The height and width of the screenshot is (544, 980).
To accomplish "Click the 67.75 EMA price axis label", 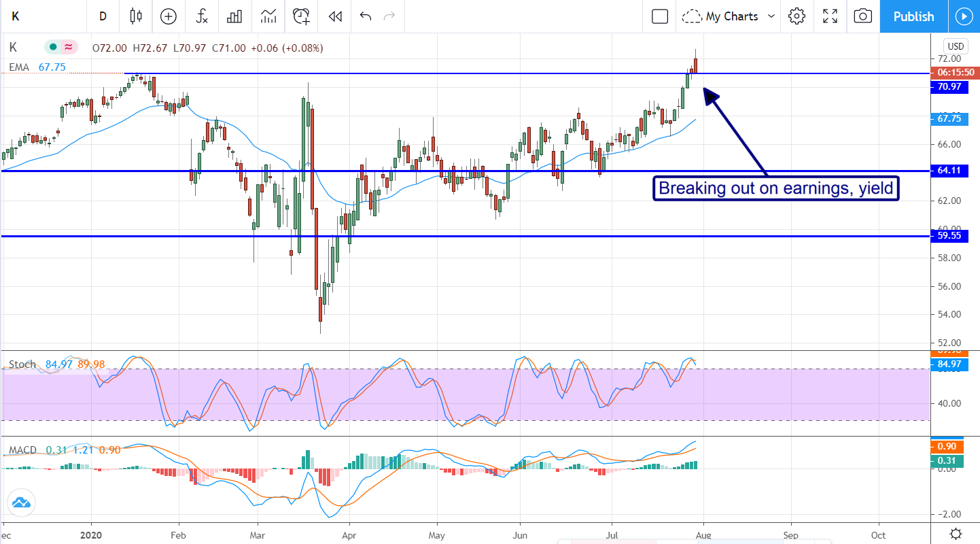I will (948, 118).
